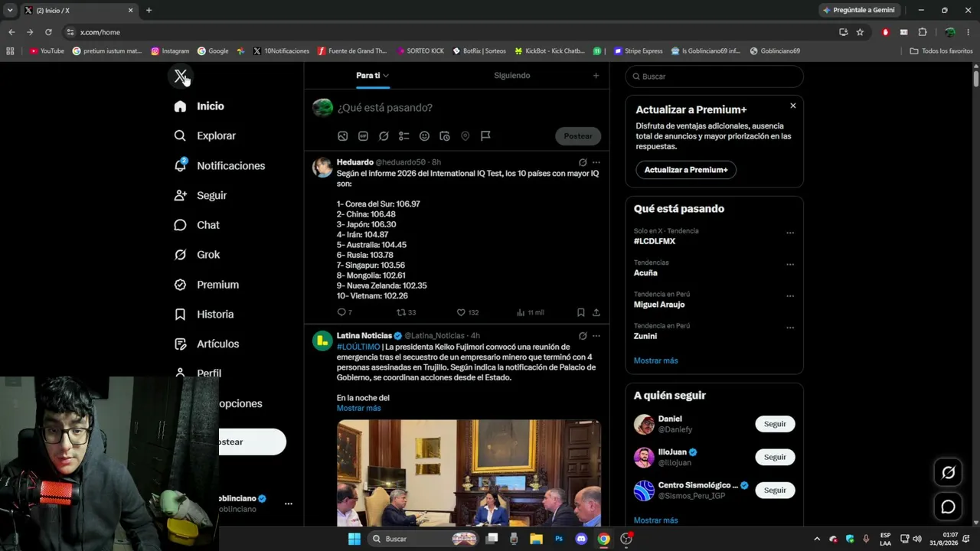This screenshot has width=980, height=551.
Task: Ask Grok about the Latina Noticias post
Action: (x=583, y=336)
